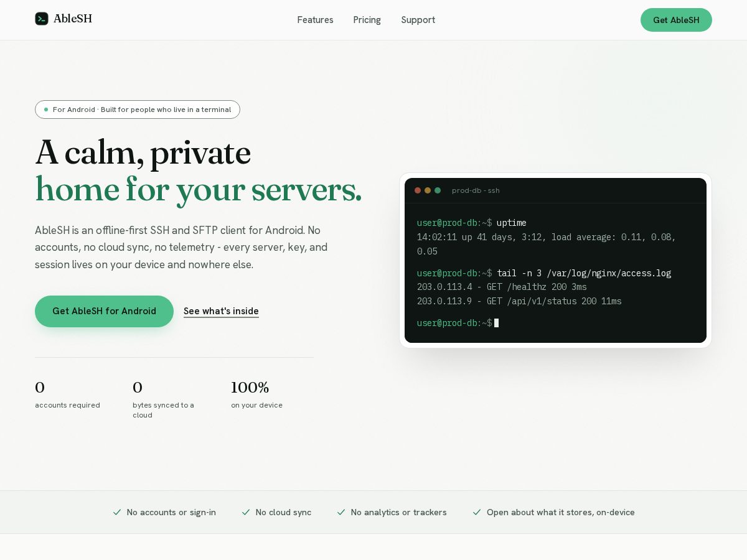This screenshot has height=560, width=747.
Task: Click the accounts required stat label
Action: click(x=67, y=405)
